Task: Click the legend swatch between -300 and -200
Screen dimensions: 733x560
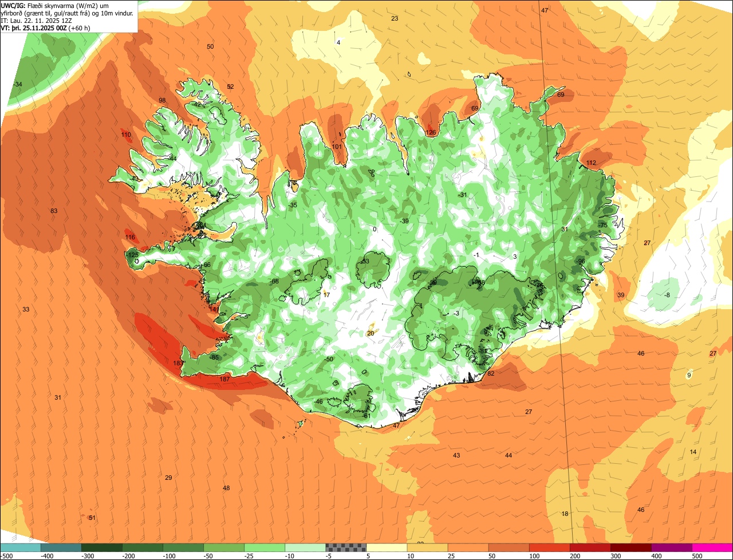Action: coord(101,548)
